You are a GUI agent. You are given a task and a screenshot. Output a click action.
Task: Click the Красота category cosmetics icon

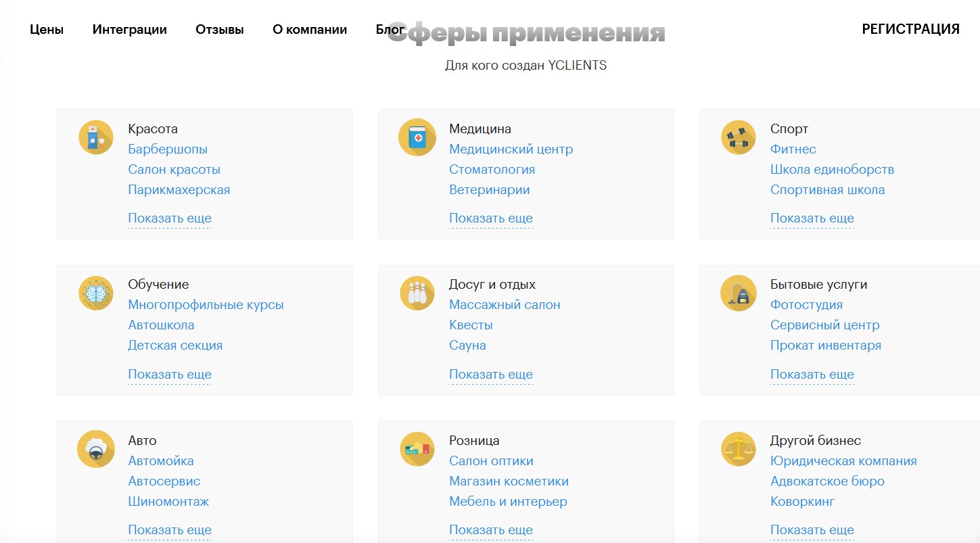[x=96, y=137]
